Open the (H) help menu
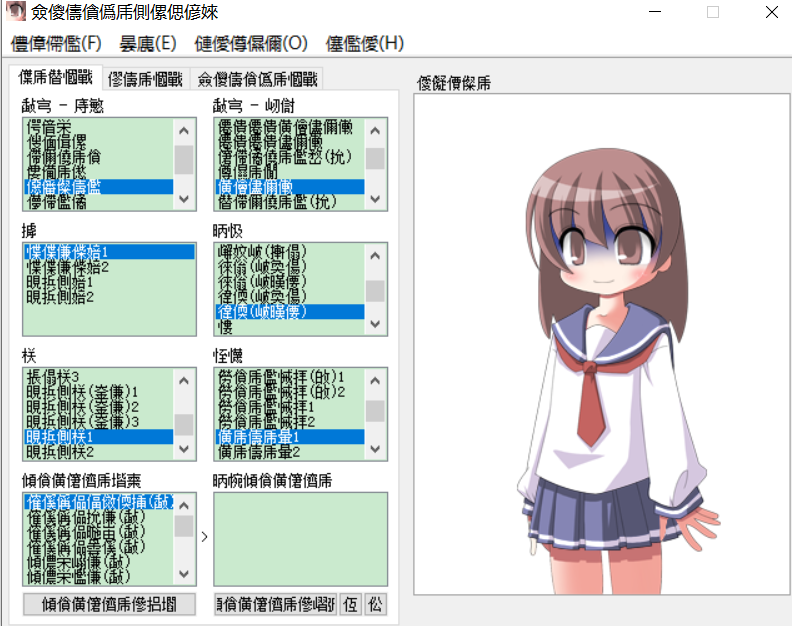 point(364,43)
